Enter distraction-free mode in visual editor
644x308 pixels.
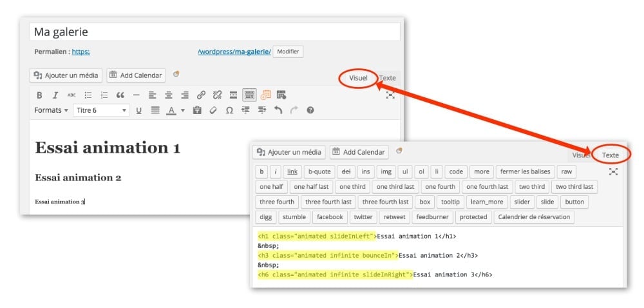390,95
